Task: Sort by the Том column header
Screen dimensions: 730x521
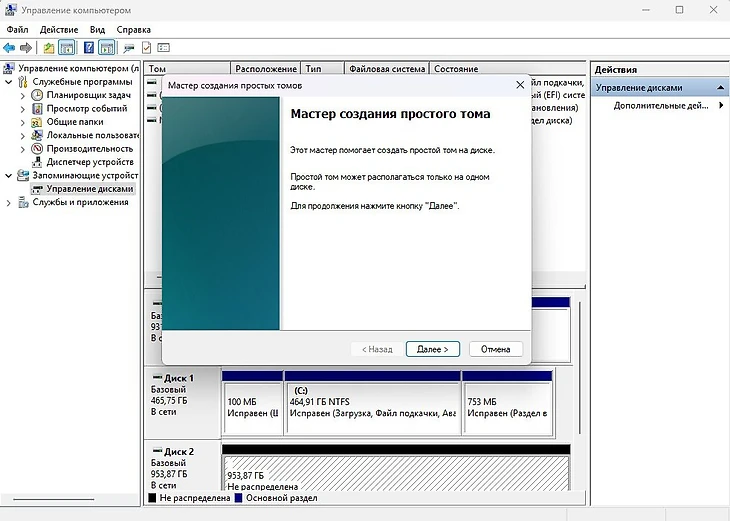Action: (188, 68)
